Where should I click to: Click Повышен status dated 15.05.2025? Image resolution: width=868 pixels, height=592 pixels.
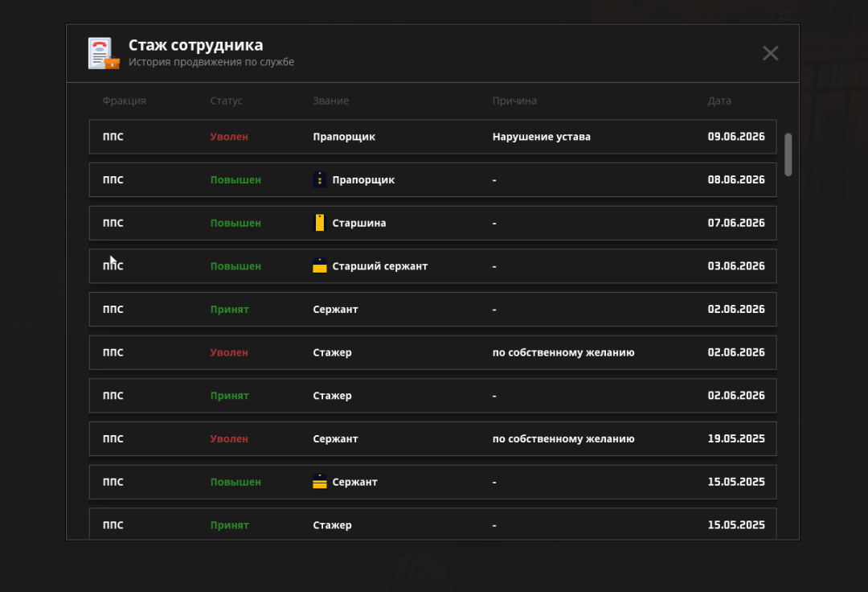pos(235,483)
